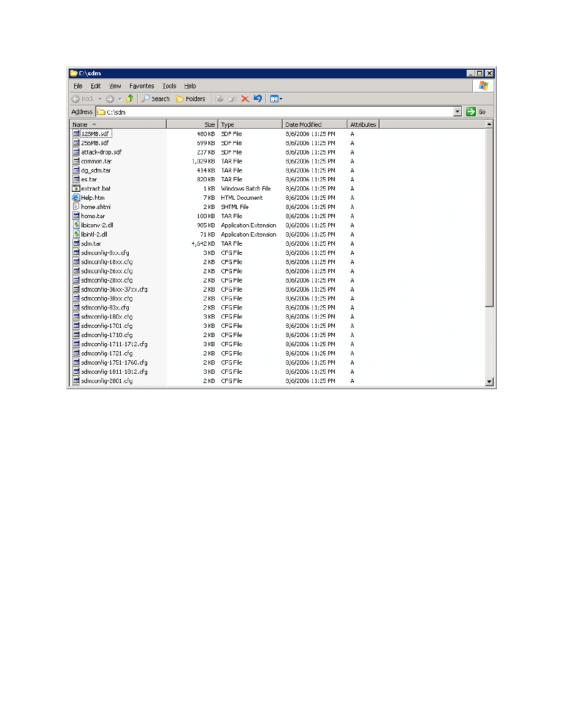The width and height of the screenshot is (563, 728).
Task: Select the extract.bat batch file
Action: coord(96,189)
